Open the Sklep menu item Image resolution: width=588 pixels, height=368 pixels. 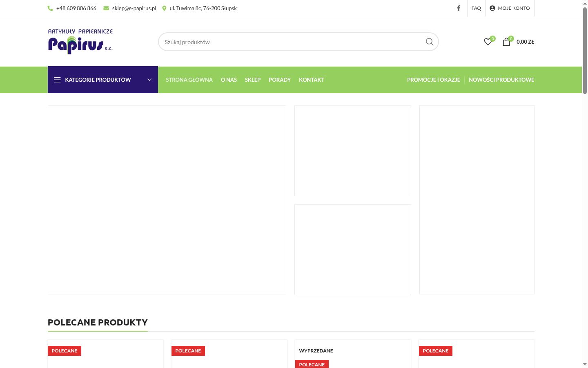coord(253,80)
